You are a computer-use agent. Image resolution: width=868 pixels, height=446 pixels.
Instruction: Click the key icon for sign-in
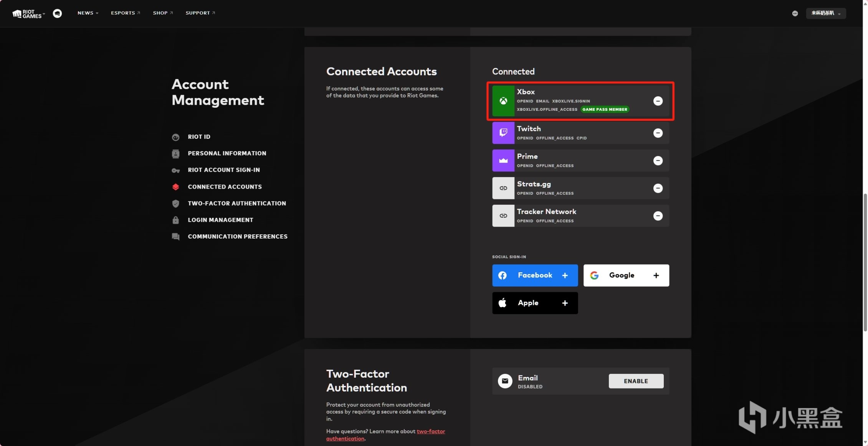[x=176, y=171]
